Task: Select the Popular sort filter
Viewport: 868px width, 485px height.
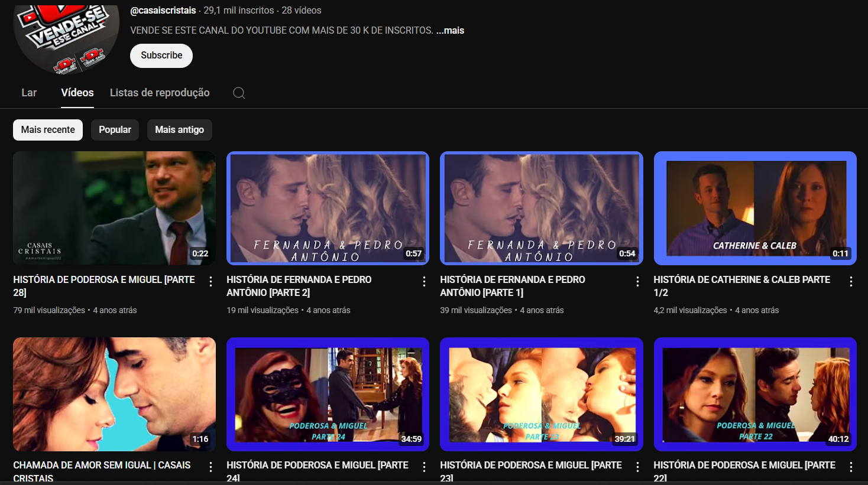Action: [115, 130]
